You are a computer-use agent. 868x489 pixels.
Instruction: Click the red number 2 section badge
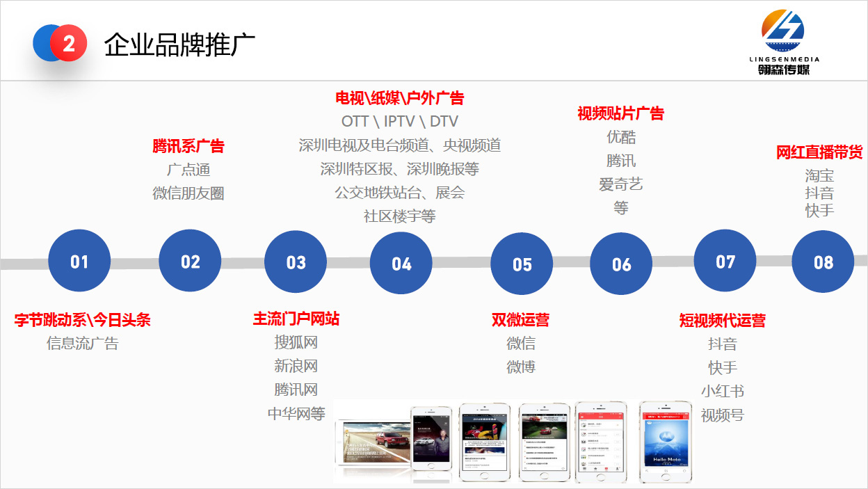pos(69,44)
